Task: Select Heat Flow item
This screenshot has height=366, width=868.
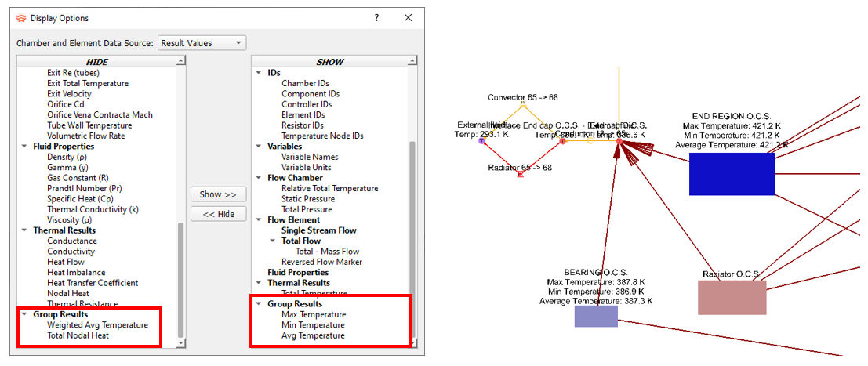Action: (x=65, y=262)
